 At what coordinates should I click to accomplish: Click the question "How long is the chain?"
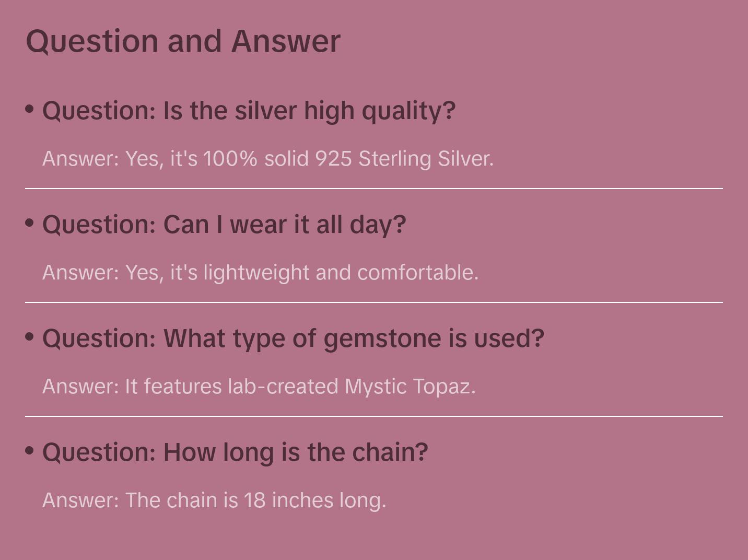235,452
